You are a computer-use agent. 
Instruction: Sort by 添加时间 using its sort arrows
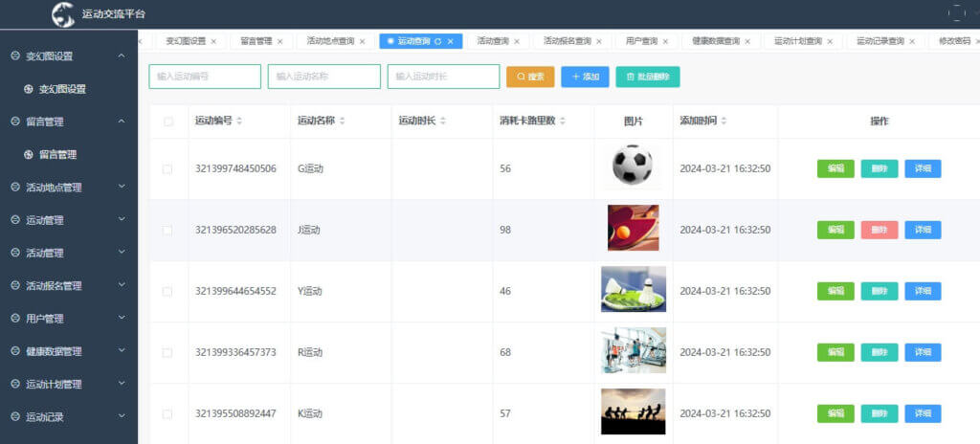(x=724, y=122)
